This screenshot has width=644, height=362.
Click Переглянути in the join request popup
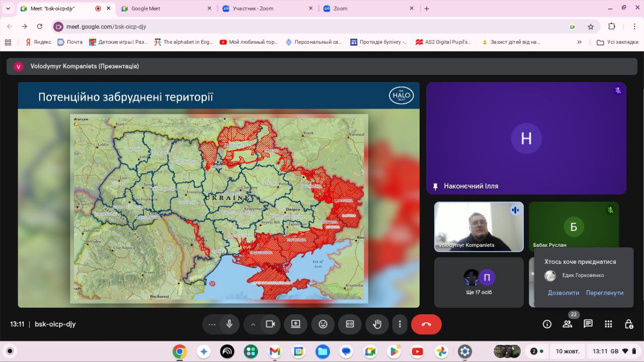pyautogui.click(x=604, y=293)
